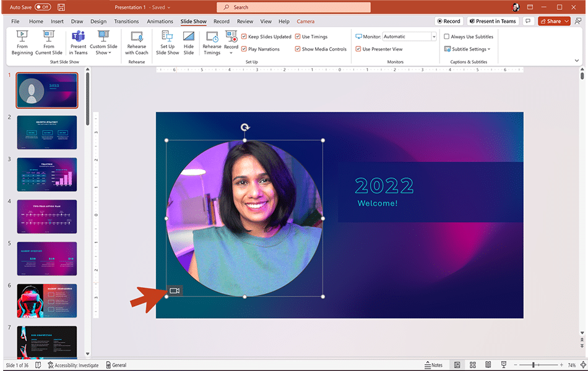
Task: Switch to the Review tab
Action: (245, 22)
